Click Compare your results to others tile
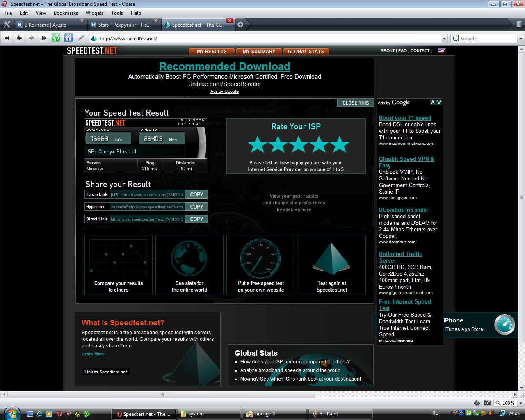525x420 pixels. point(119,265)
